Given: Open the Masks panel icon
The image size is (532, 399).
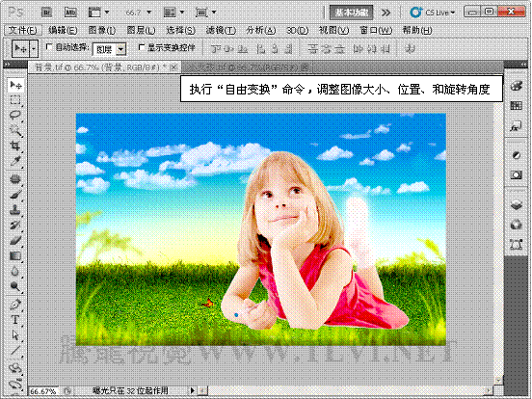Looking at the screenshot, I should pyautogui.click(x=516, y=175).
